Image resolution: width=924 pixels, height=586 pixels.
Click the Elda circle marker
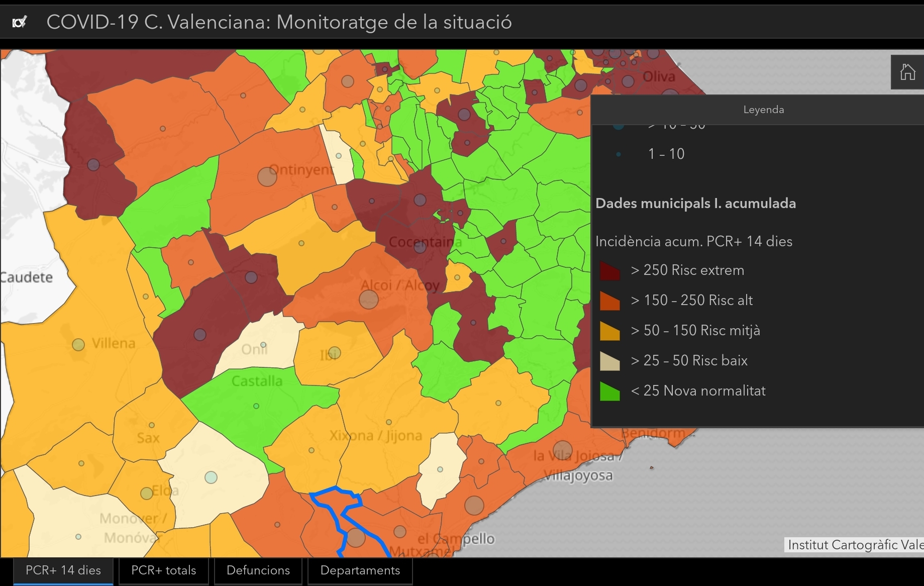147,494
